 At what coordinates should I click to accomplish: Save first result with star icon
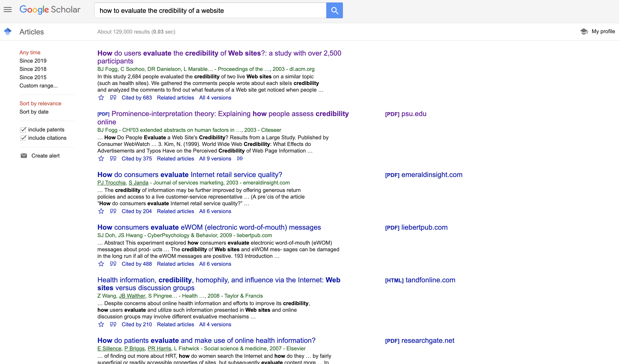tap(101, 98)
